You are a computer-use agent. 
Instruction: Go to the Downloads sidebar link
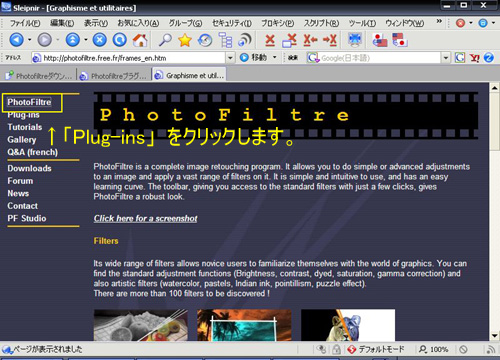(29, 168)
